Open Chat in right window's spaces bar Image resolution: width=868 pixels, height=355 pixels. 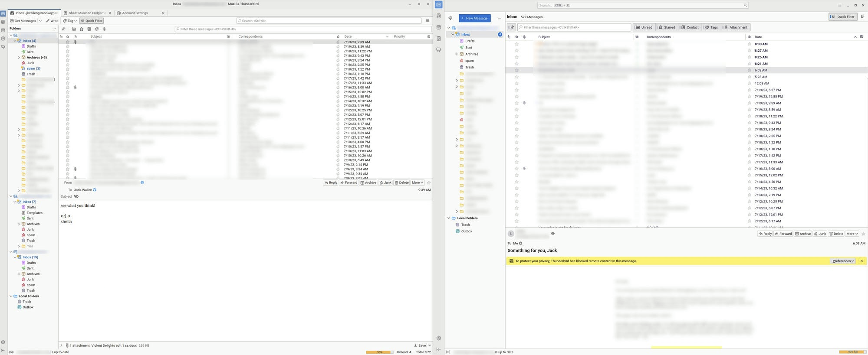point(439,50)
